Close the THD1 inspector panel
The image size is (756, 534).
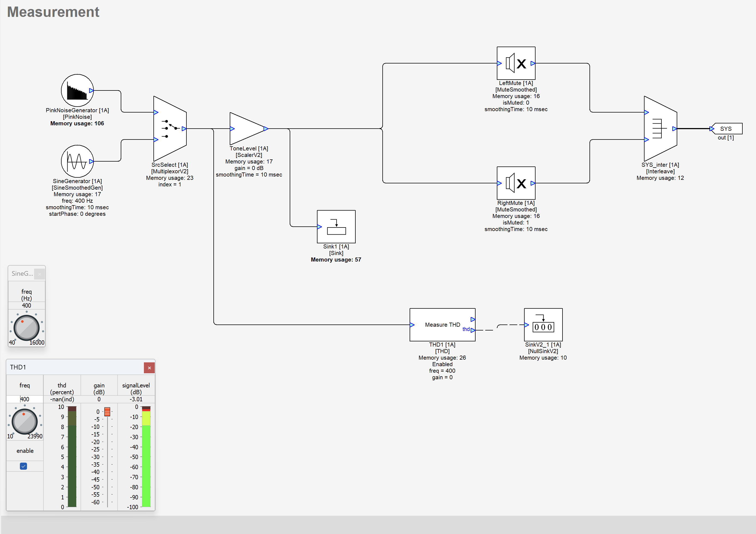[x=149, y=368]
